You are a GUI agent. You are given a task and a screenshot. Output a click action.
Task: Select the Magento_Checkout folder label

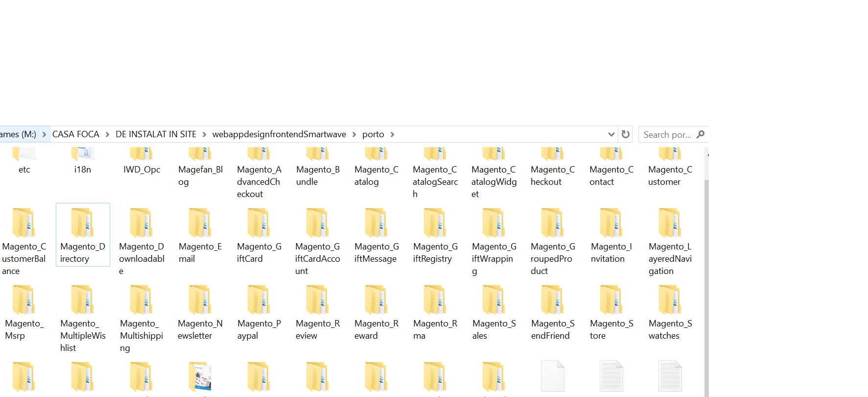pyautogui.click(x=553, y=175)
